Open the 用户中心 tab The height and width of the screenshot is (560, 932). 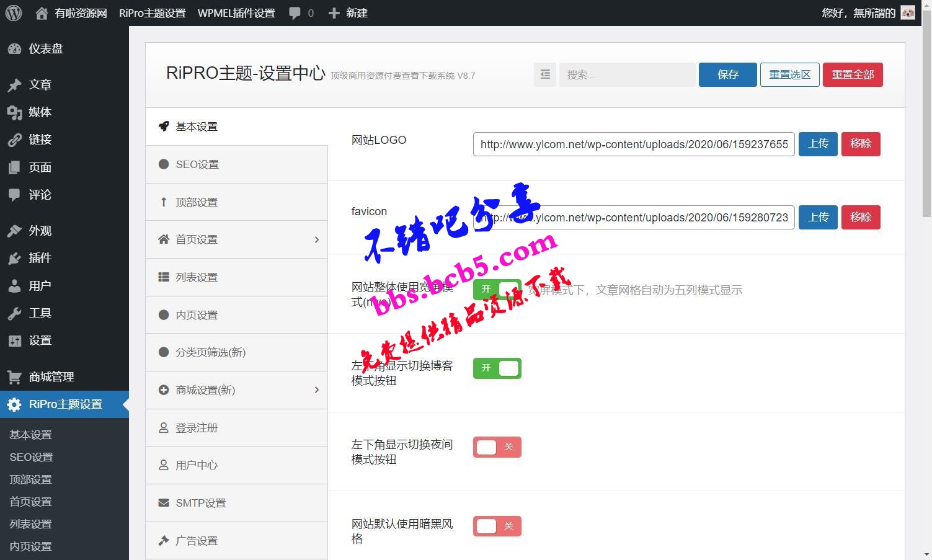pyautogui.click(x=236, y=465)
